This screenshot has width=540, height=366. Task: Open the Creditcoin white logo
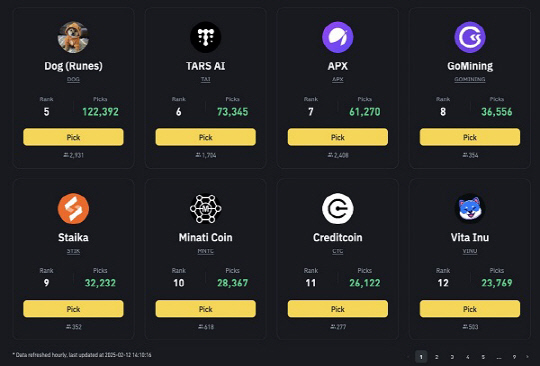(x=338, y=209)
